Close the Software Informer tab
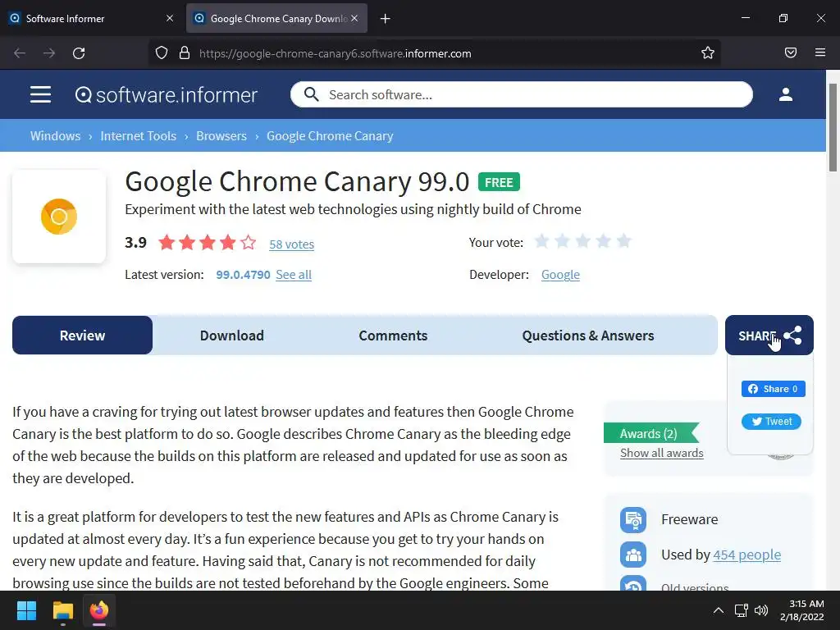The image size is (840, 630). (x=170, y=18)
